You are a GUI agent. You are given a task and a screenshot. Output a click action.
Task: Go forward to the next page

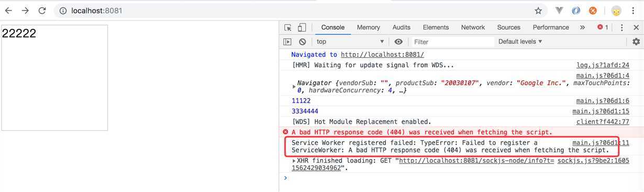click(25, 10)
